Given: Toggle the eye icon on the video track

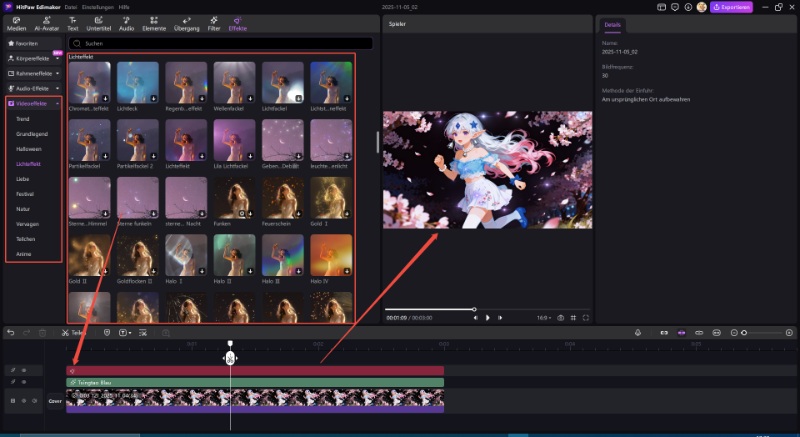Looking at the screenshot, I should [x=25, y=401].
